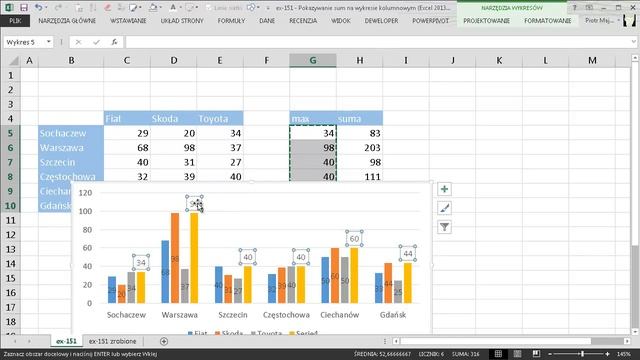The width and height of the screenshot is (640, 360).
Task: Click the Skoda header cell
Action: [173, 119]
